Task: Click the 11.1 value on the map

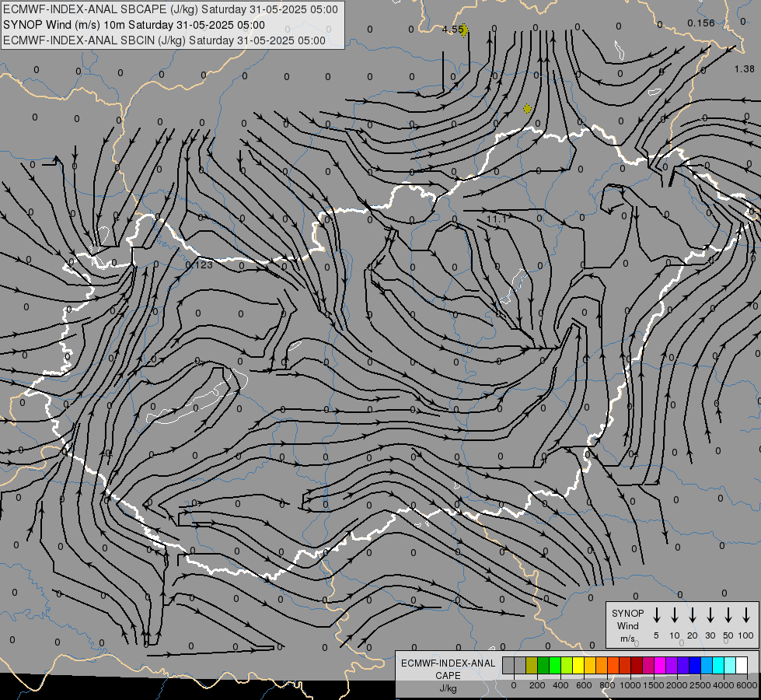Action: tap(497, 219)
